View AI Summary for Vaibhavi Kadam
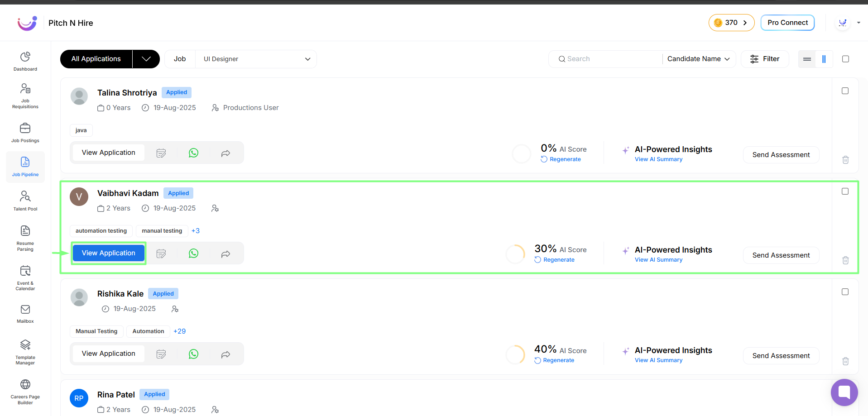Image resolution: width=868 pixels, height=416 pixels. pyautogui.click(x=658, y=260)
